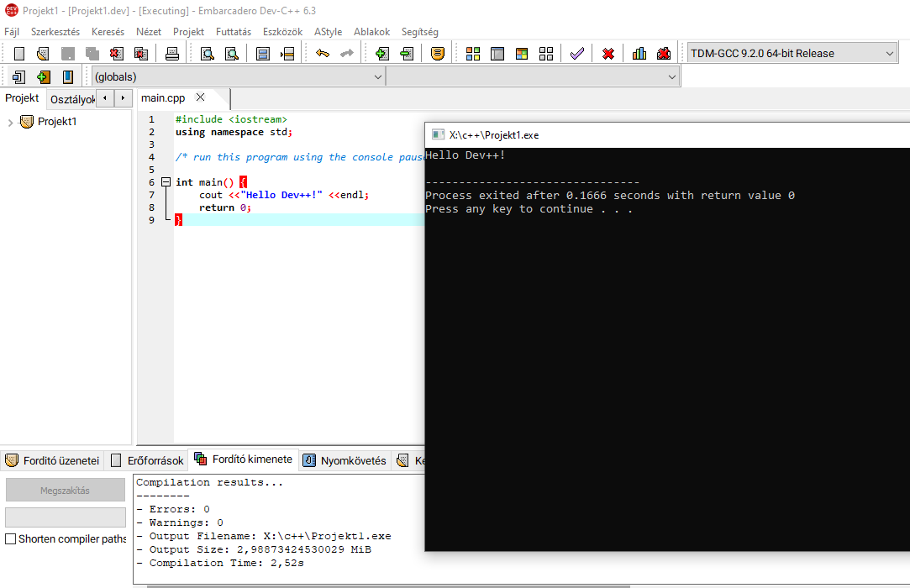
Task: Click the Megszakítás button
Action: [x=65, y=490]
